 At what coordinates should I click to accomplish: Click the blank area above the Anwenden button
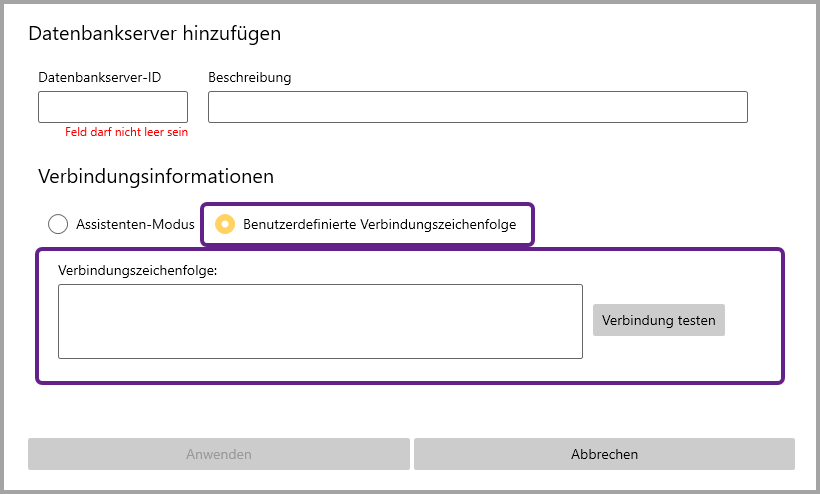(x=218, y=412)
